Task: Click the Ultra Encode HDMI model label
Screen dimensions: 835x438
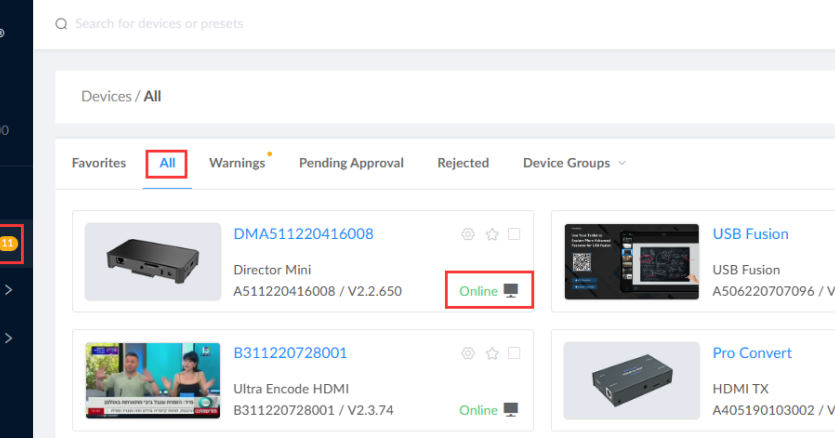Action: point(291,388)
